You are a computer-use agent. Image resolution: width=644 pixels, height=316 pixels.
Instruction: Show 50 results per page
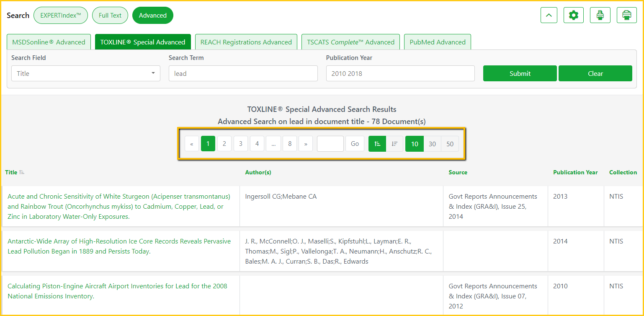pyautogui.click(x=450, y=144)
